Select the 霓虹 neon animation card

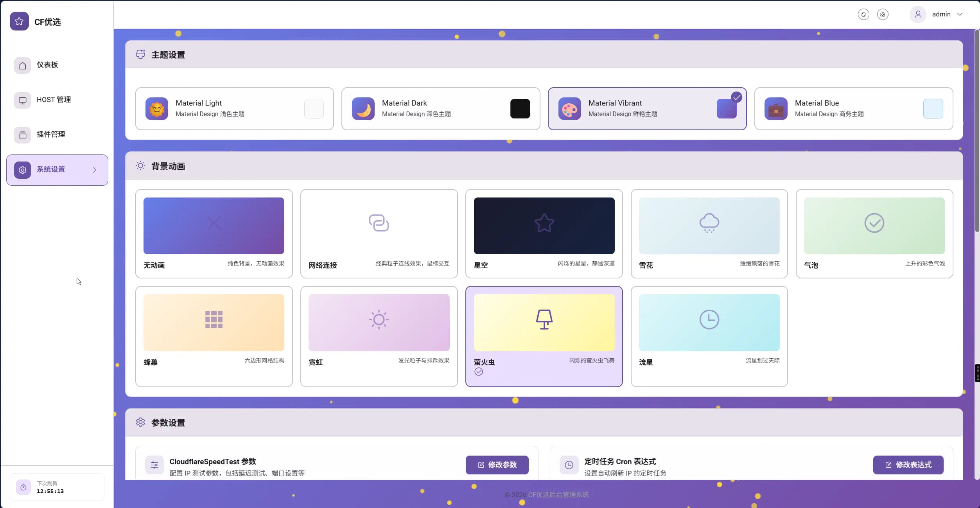tap(379, 336)
